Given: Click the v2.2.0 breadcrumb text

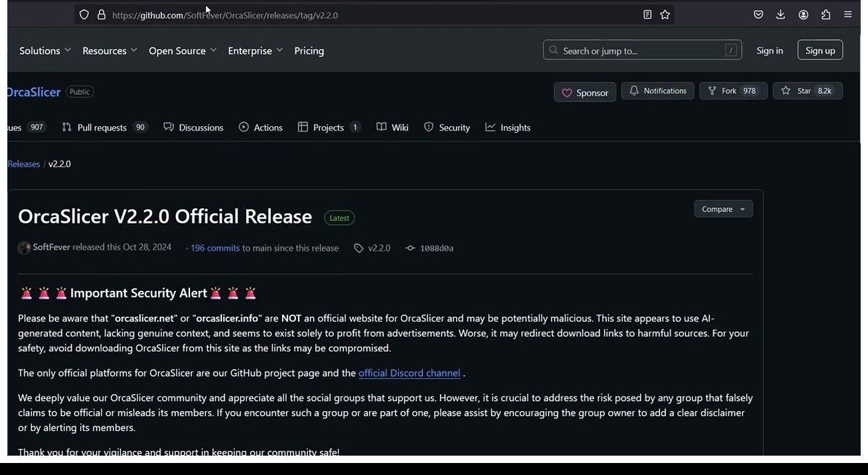Looking at the screenshot, I should coord(60,164).
